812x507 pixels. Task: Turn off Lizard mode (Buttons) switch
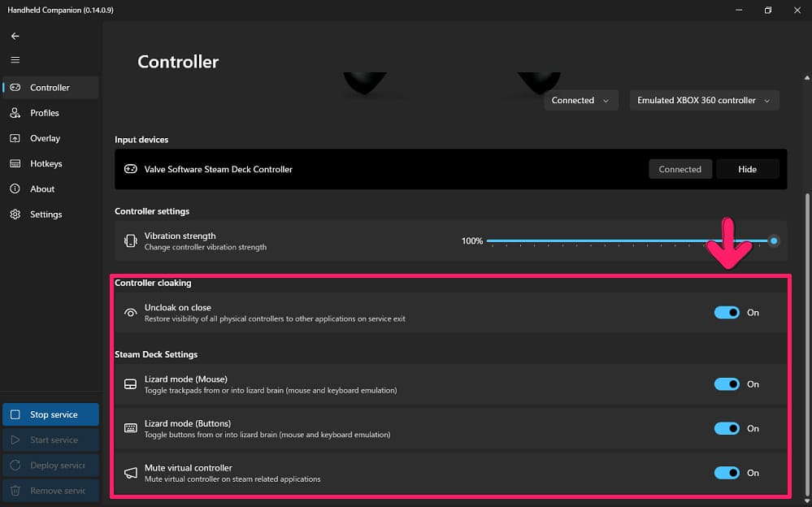(727, 428)
